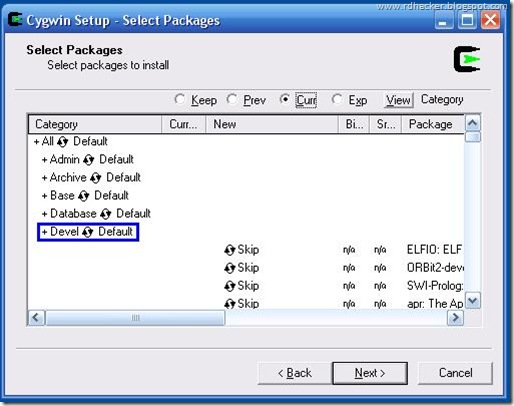Click the cycle icon next to Database
The width and height of the screenshot is (514, 406).
[x=106, y=214]
